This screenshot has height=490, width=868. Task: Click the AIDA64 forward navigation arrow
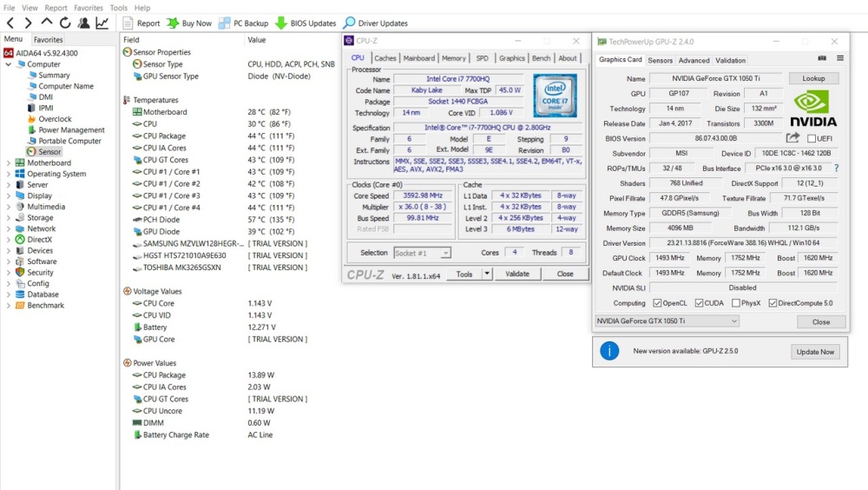(29, 23)
